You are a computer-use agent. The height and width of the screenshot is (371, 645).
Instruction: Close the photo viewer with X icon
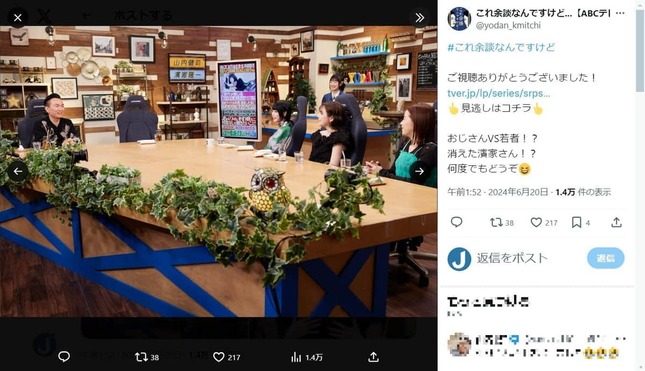click(x=18, y=18)
